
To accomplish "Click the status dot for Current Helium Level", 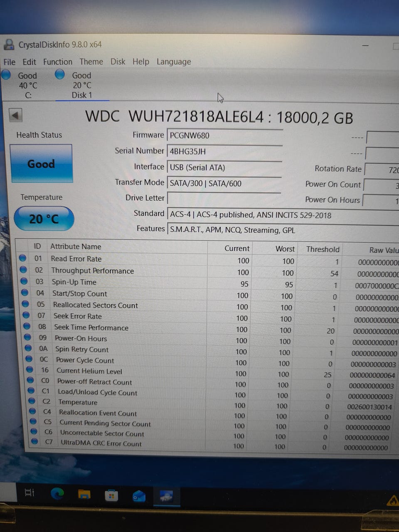I will coord(30,369).
